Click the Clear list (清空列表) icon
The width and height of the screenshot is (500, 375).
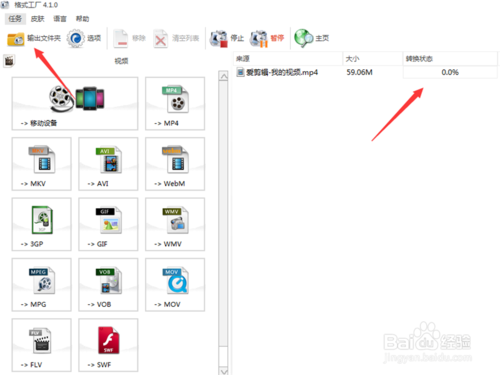coord(160,39)
